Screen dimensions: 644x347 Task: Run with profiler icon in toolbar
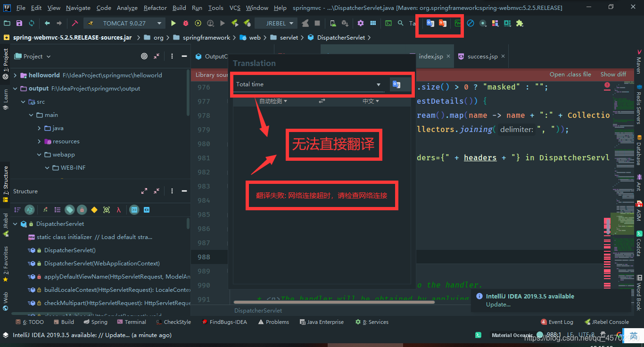pyautogui.click(x=210, y=23)
